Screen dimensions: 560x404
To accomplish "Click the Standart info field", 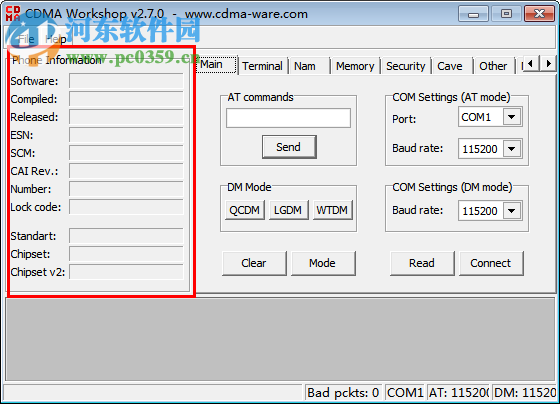I will click(126, 236).
